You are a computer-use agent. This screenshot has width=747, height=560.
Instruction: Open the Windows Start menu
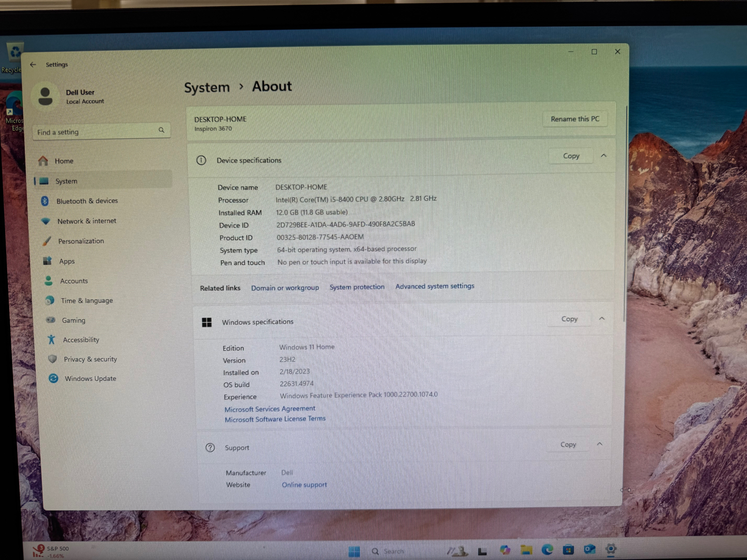(354, 551)
